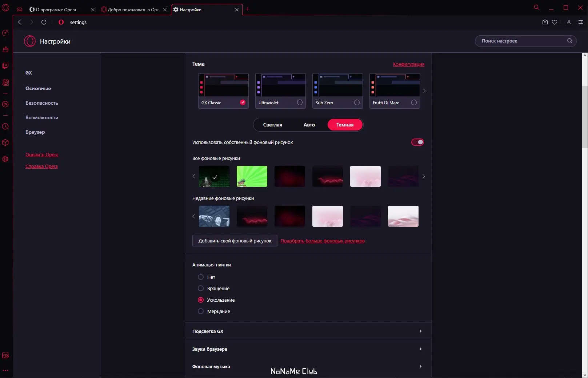588x378 pixels.
Task: Open the Easy Setup menu icon
Action: 581,22
